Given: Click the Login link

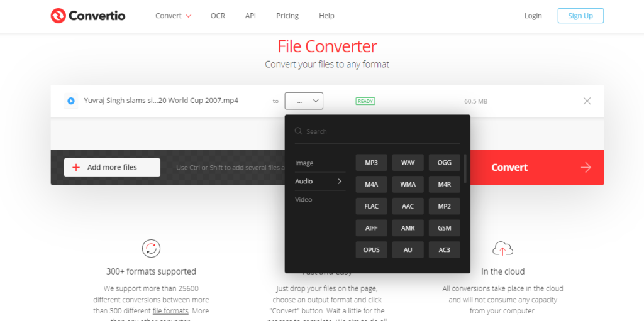Looking at the screenshot, I should (533, 16).
